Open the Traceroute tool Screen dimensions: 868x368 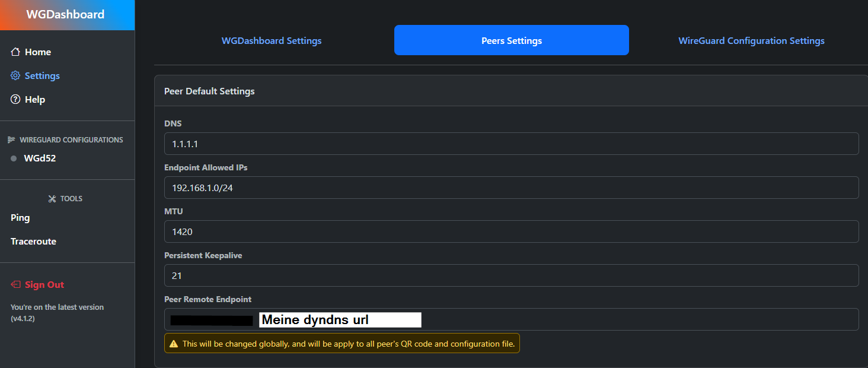(x=33, y=242)
